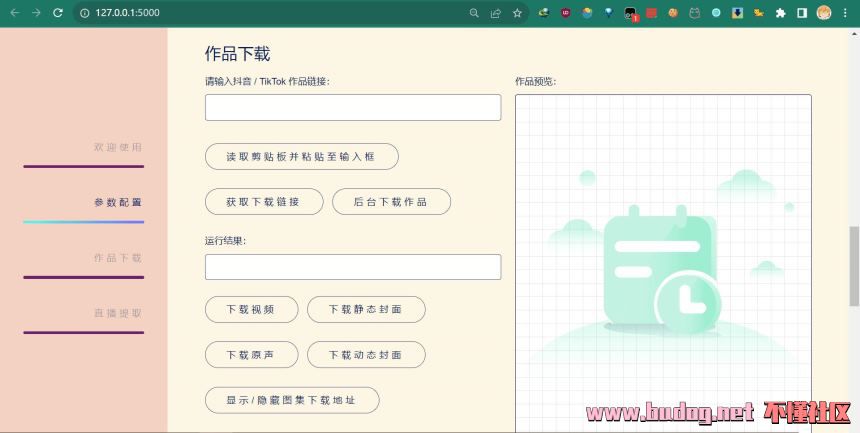860x433 pixels.
Task: Click the site info icon beside the URL
Action: [x=84, y=13]
